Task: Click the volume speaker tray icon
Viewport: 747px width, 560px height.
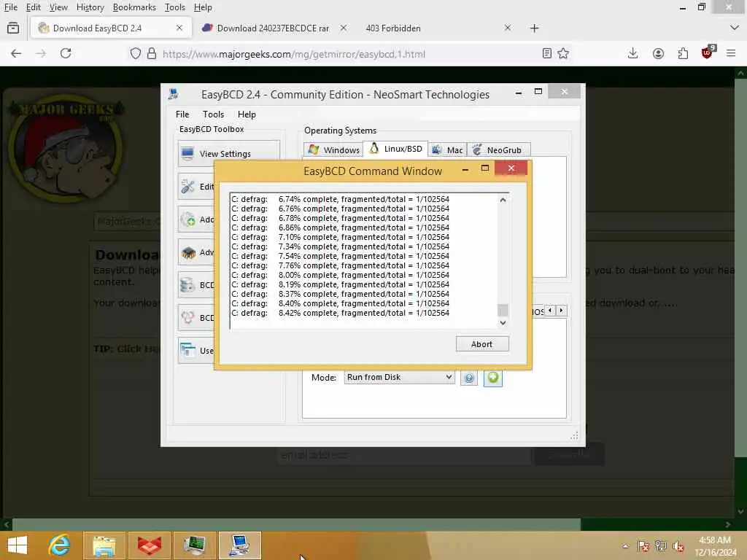Action: pos(678,546)
